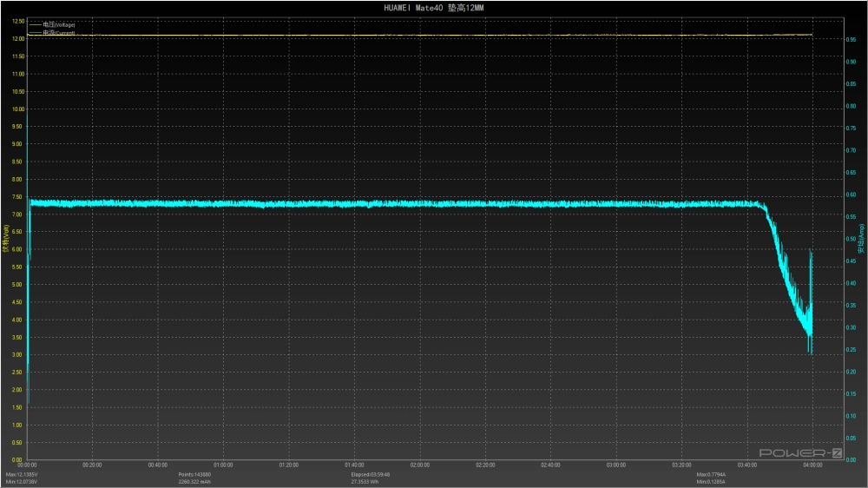Click the 'Max:0.7794A' current readout
The image size is (868, 488).
(712, 475)
